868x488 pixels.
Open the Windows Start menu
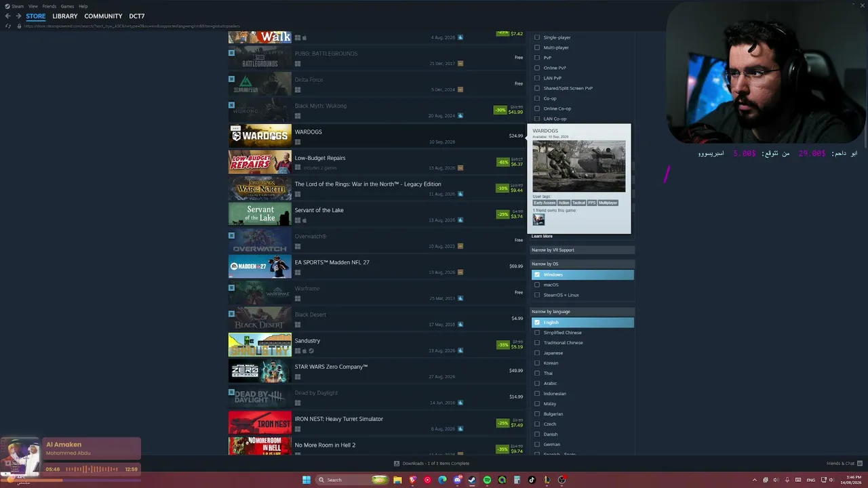tap(307, 480)
